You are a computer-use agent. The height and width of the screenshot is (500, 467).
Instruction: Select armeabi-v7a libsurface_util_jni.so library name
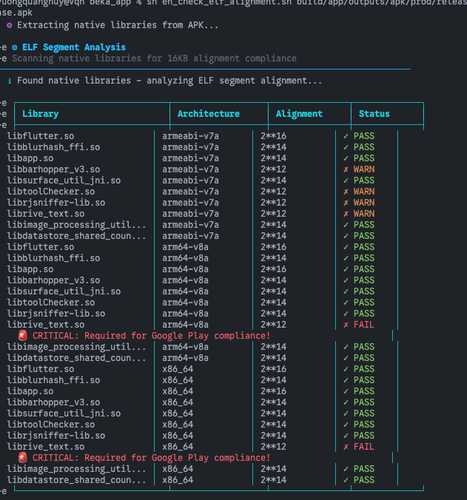pyautogui.click(x=64, y=180)
